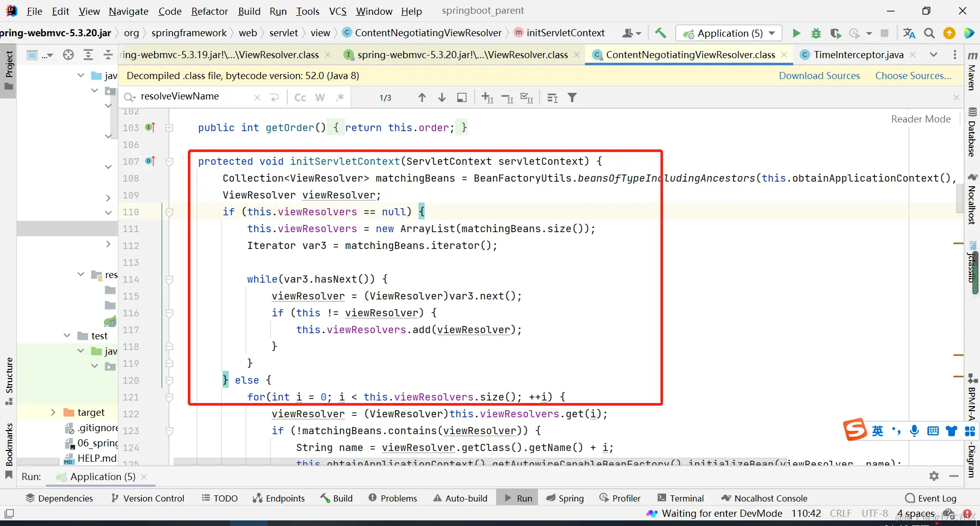Open the search filter funnel
The width and height of the screenshot is (980, 526).
(572, 97)
